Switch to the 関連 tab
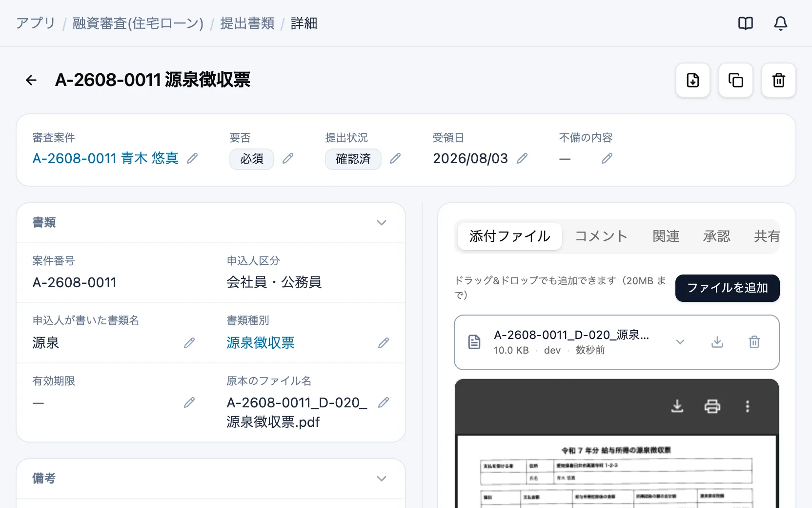The image size is (812, 508). tap(666, 236)
